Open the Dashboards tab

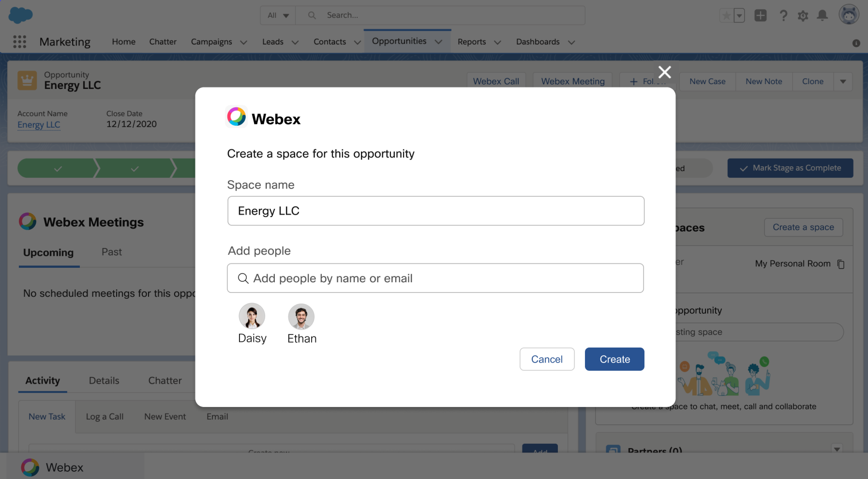pos(538,42)
